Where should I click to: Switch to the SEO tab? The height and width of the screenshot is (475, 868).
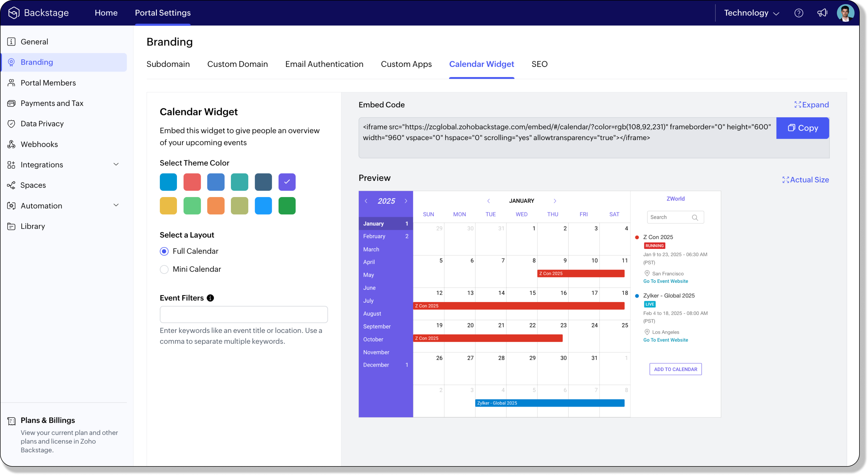click(x=539, y=64)
